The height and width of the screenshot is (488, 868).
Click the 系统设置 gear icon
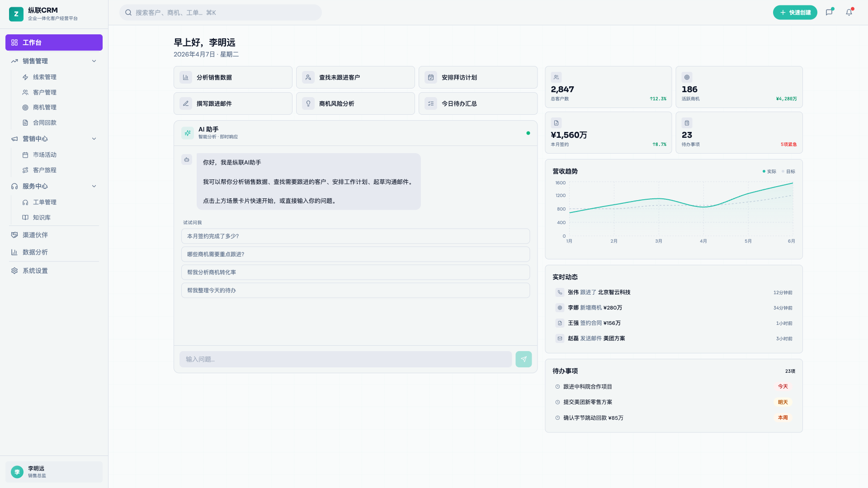pyautogui.click(x=14, y=270)
